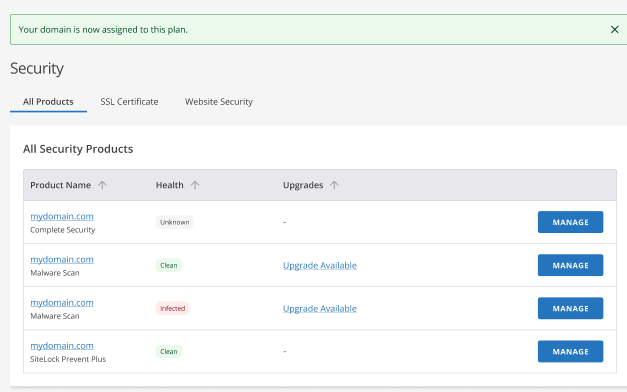The height and width of the screenshot is (392, 627).
Task: Click the Clean badge in SiteLock row
Action: click(169, 352)
